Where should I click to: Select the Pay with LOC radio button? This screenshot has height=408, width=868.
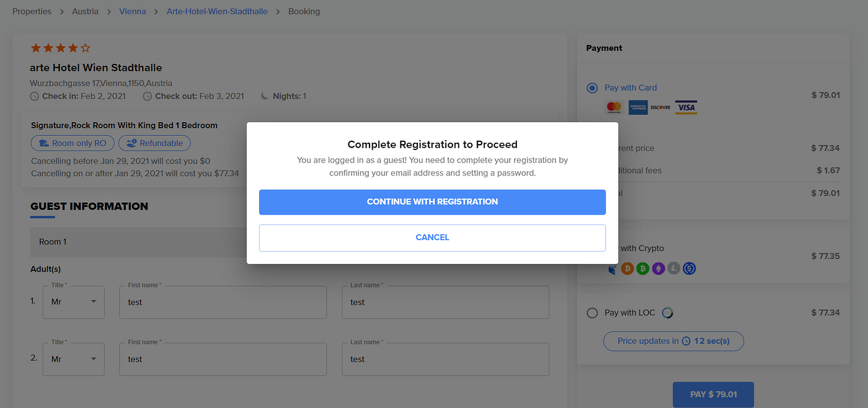[592, 313]
